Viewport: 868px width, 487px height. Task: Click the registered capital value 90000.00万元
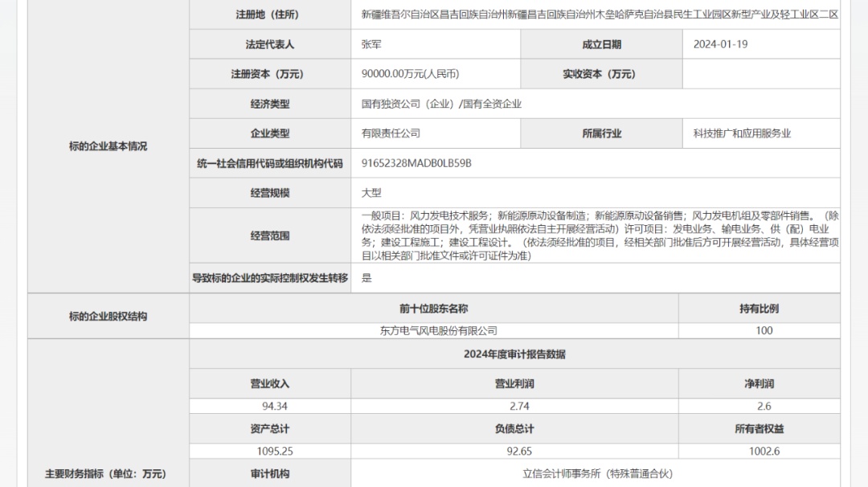(410, 74)
